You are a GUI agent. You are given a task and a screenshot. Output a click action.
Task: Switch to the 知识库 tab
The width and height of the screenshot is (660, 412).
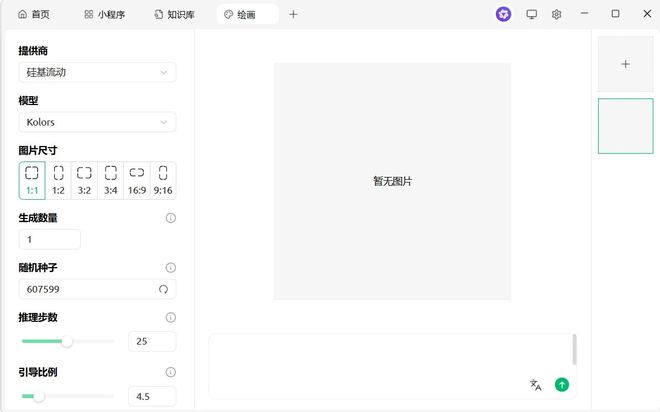click(174, 15)
